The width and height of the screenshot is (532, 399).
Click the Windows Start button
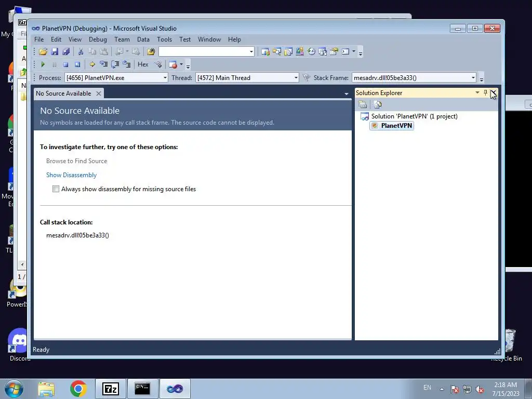[x=14, y=389]
